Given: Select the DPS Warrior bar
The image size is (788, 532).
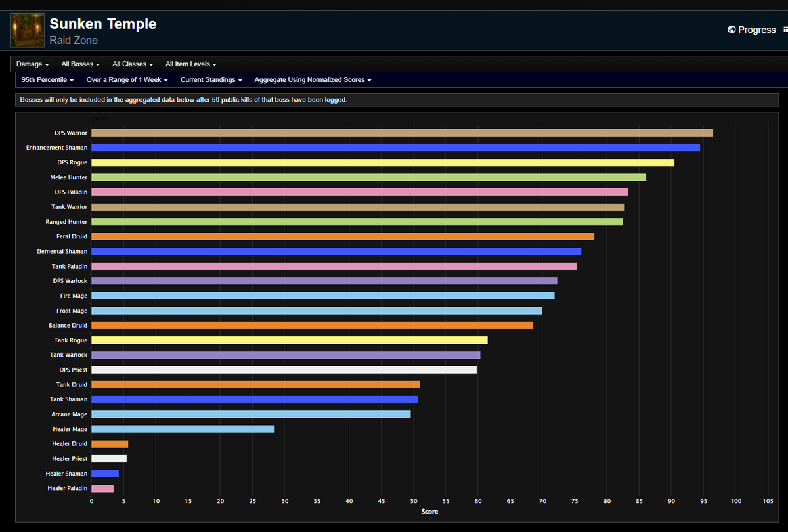Looking at the screenshot, I should [402, 133].
